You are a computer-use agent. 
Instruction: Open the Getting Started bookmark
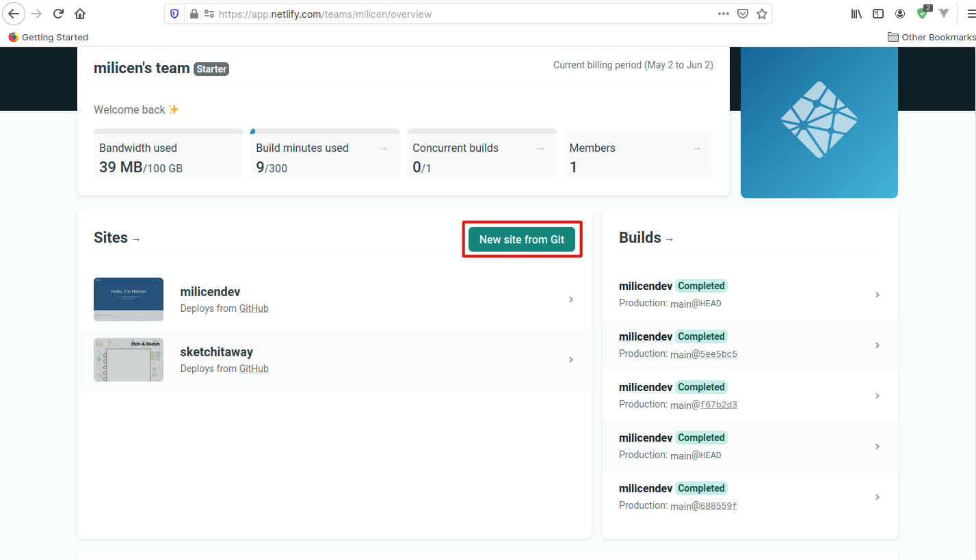(x=48, y=37)
